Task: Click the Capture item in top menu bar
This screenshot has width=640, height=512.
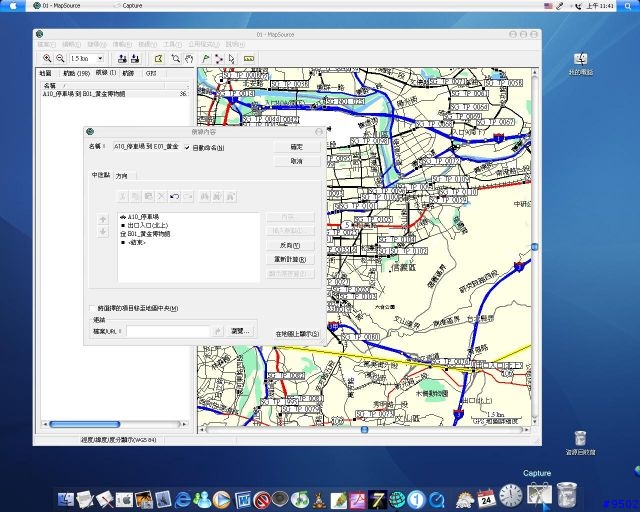Action: pyautogui.click(x=128, y=6)
